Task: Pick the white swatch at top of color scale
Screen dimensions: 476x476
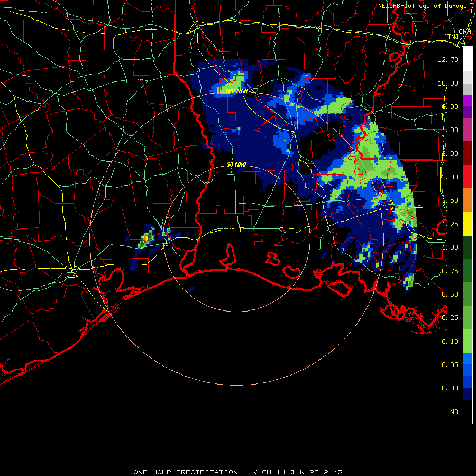Action: point(467,59)
